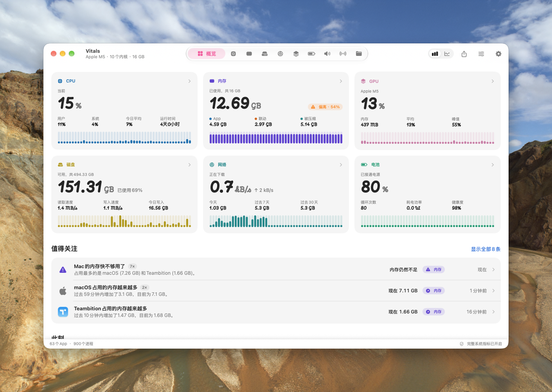Select the GPU layers tab icon
Screen dimensions: 552x392
[296, 54]
